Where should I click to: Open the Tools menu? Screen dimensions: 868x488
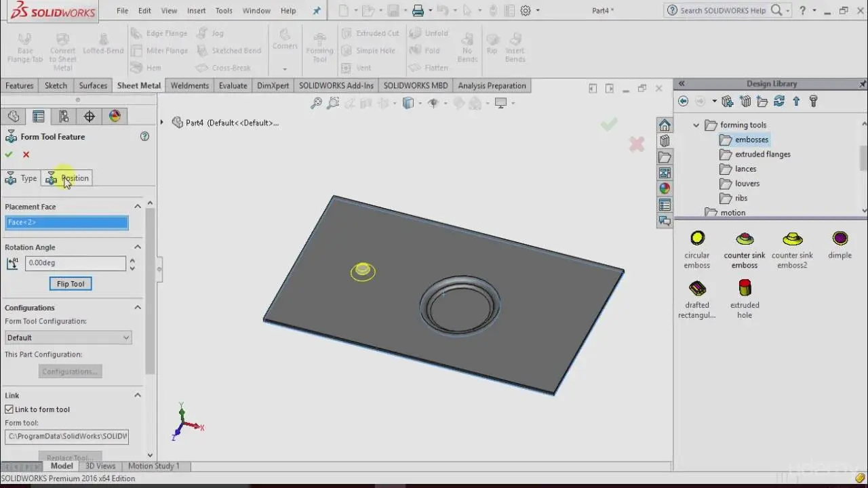coord(224,10)
